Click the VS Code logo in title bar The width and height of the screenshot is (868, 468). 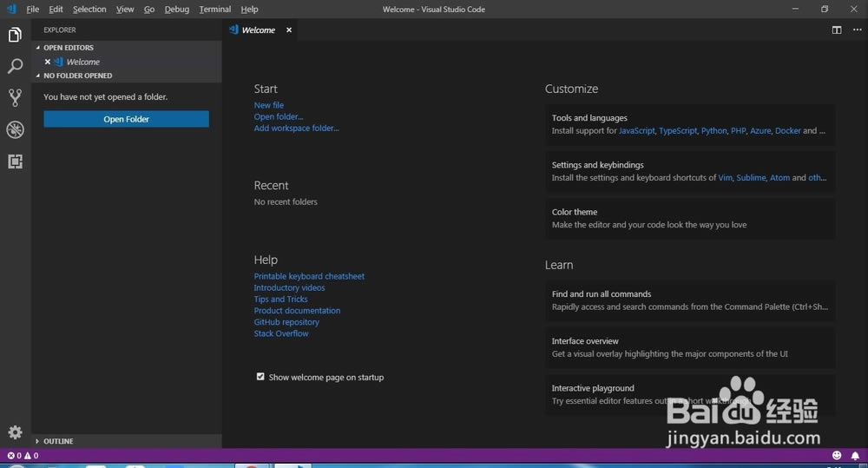tap(11, 9)
